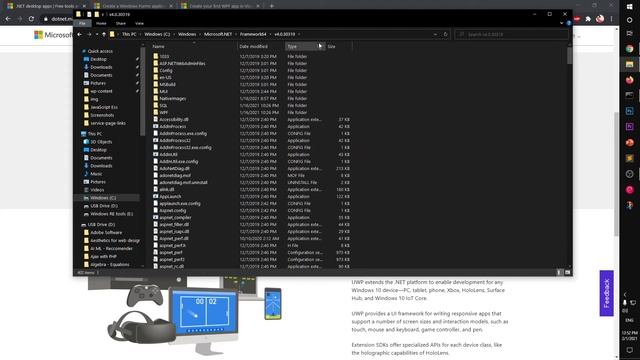
Task: Open Explorer help icon
Action: [x=569, y=23]
